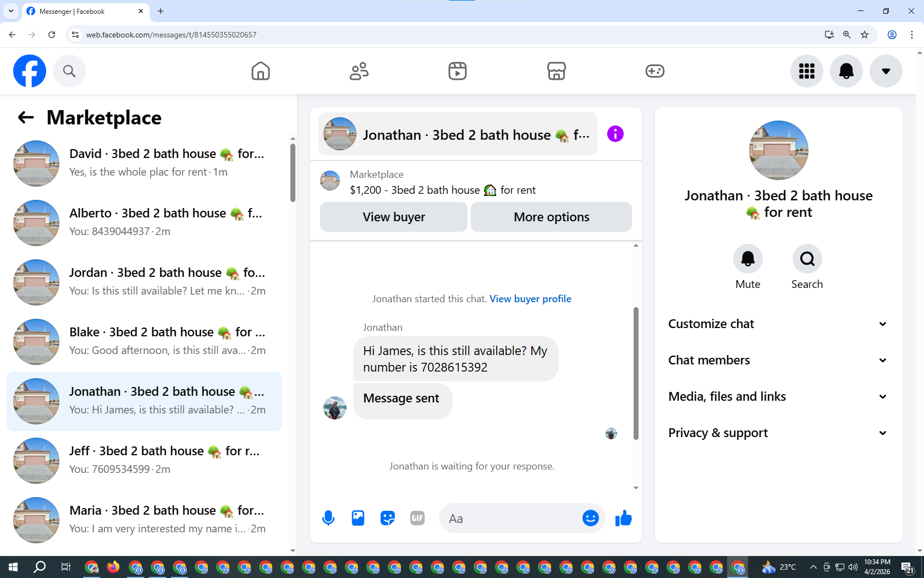Image resolution: width=924 pixels, height=578 pixels.
Task: Send a thumbs-up like
Action: 623,518
